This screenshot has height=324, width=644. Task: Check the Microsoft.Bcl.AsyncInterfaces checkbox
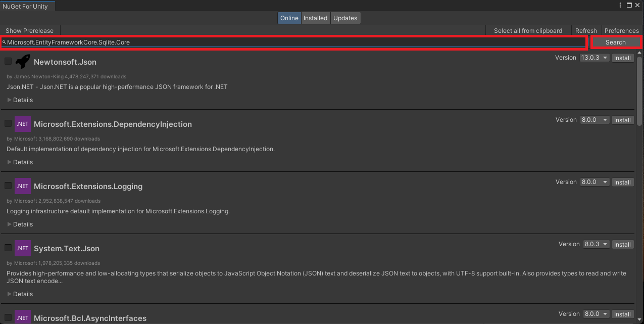[8, 317]
